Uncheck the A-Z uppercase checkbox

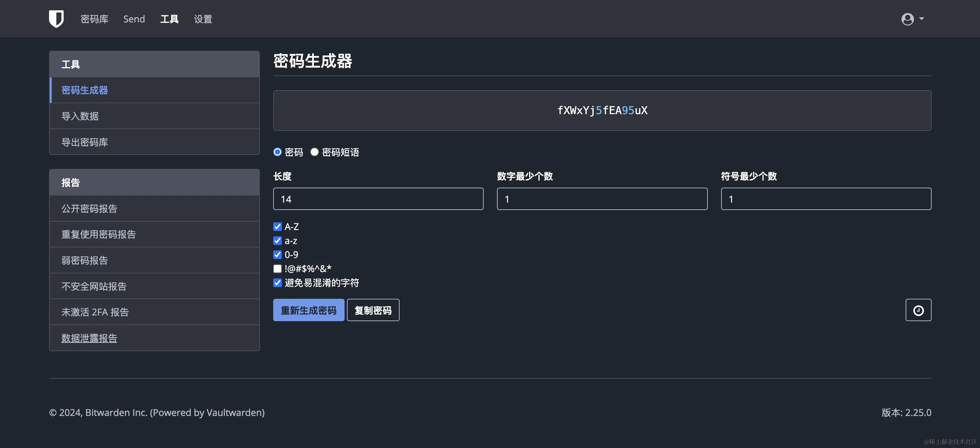click(x=277, y=226)
